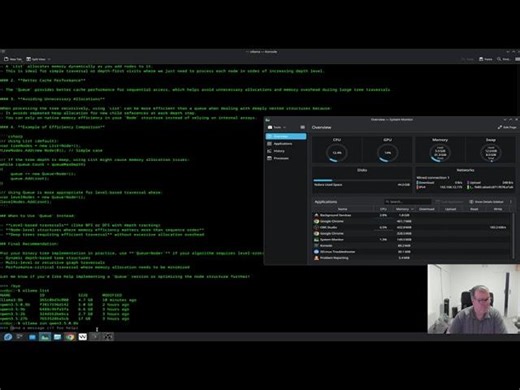The height and width of the screenshot is (390, 520).
Task: Sort applications by CPU column
Action: 383,209
